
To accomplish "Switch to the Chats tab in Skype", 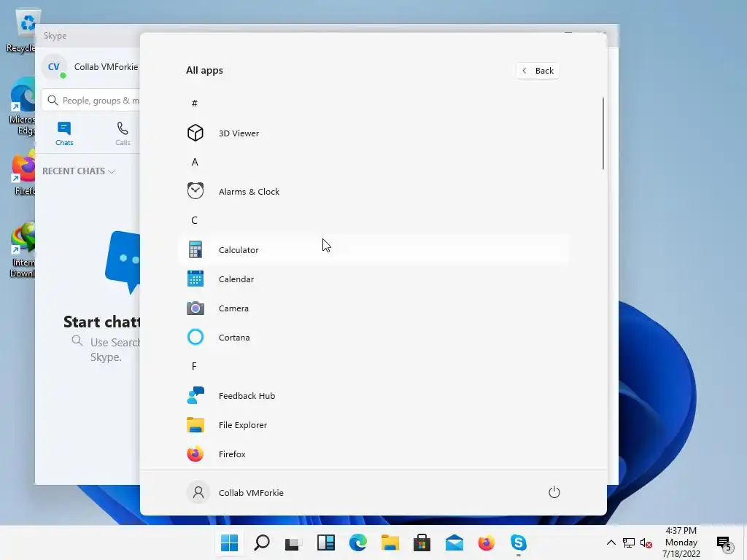I will (x=64, y=133).
